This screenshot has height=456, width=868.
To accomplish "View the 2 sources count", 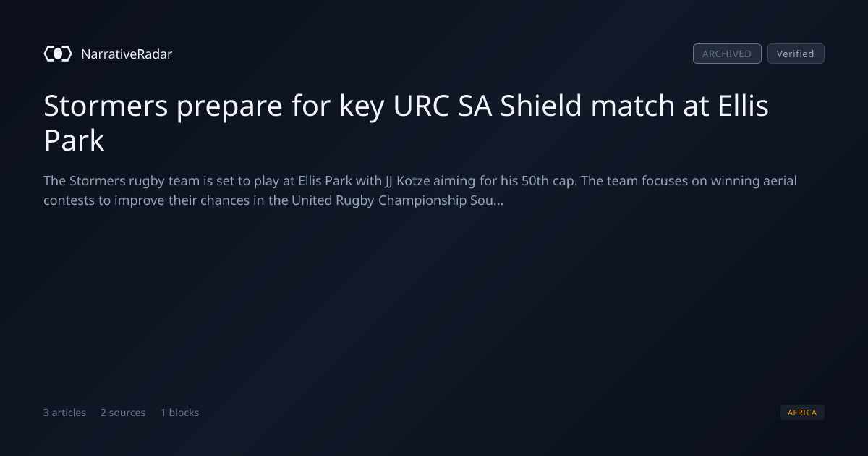I will [123, 413].
